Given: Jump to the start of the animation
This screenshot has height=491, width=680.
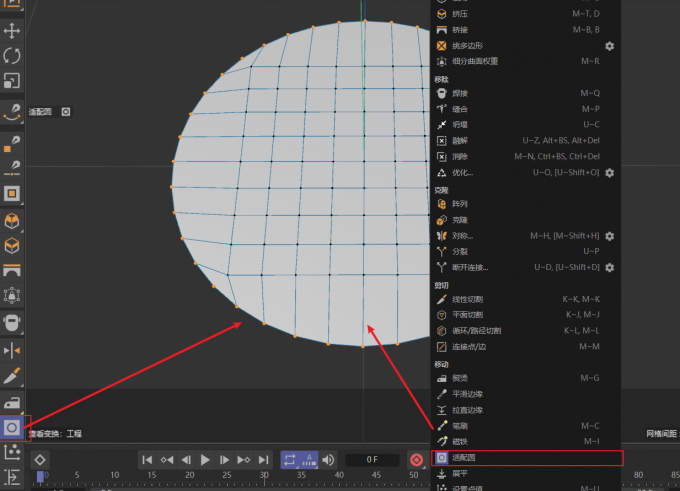Looking at the screenshot, I should [147, 460].
